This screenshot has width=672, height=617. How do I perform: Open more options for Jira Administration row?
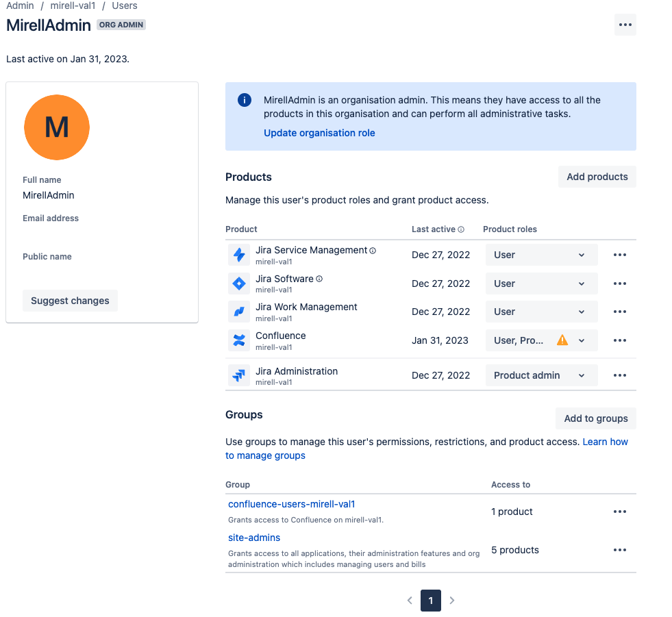click(620, 375)
